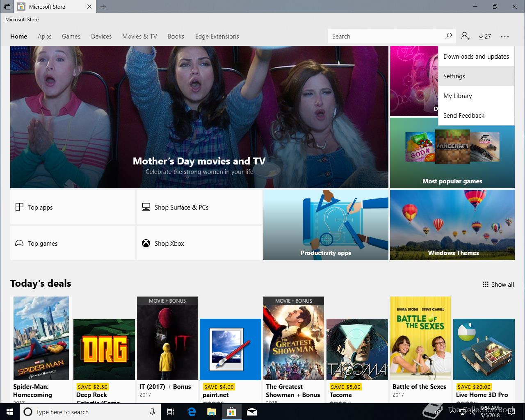Click the SAVE $4.00 badge
The width and height of the screenshot is (525, 420).
pos(219,387)
